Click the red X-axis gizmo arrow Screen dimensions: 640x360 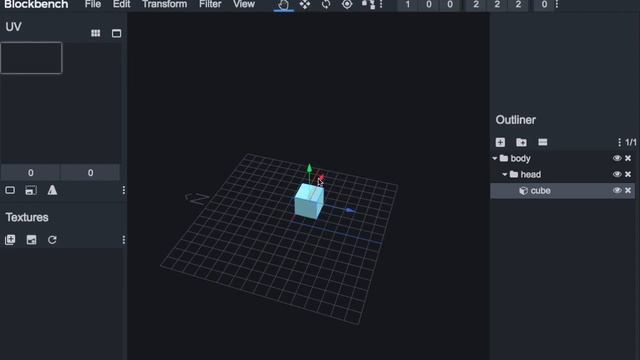[x=322, y=178]
